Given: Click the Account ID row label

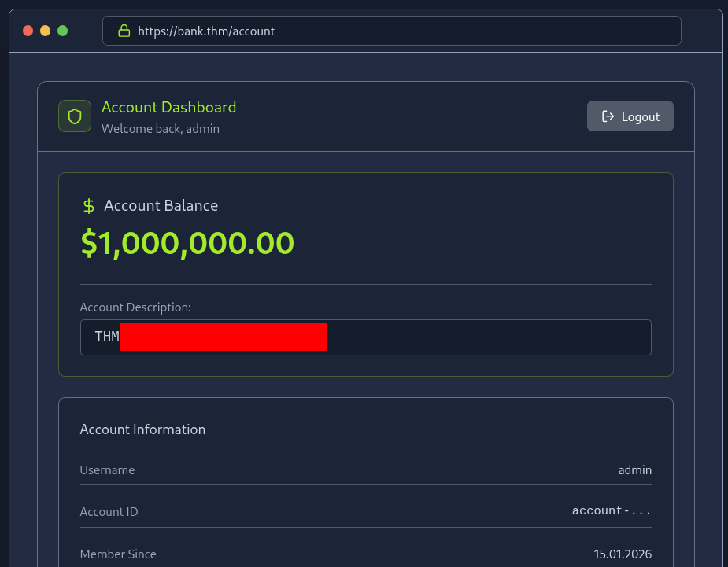Looking at the screenshot, I should click(x=109, y=512).
